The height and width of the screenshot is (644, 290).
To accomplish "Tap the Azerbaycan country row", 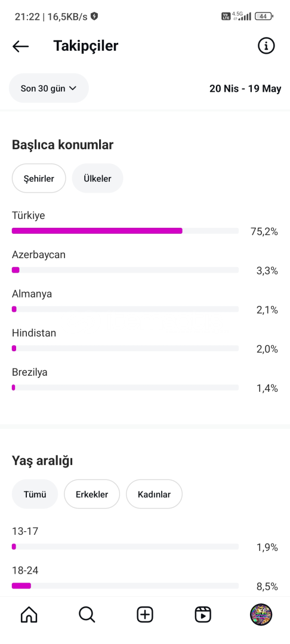I will point(145,263).
